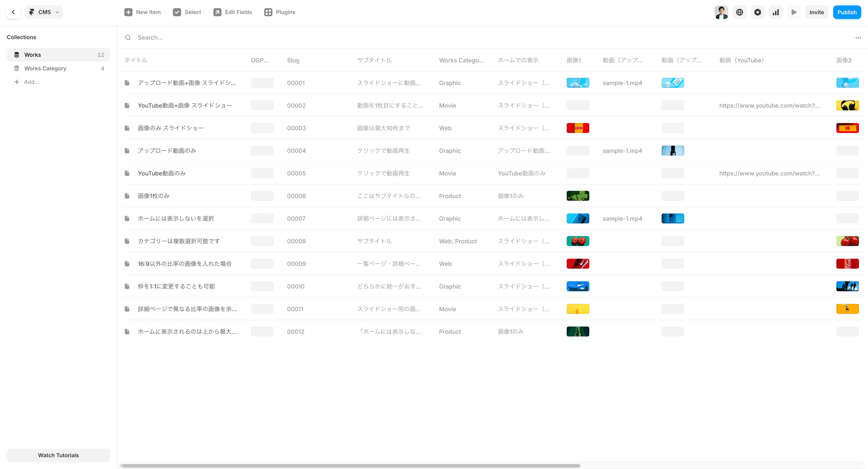Open the analytics bar chart icon
This screenshot has height=469, width=868.
click(776, 12)
